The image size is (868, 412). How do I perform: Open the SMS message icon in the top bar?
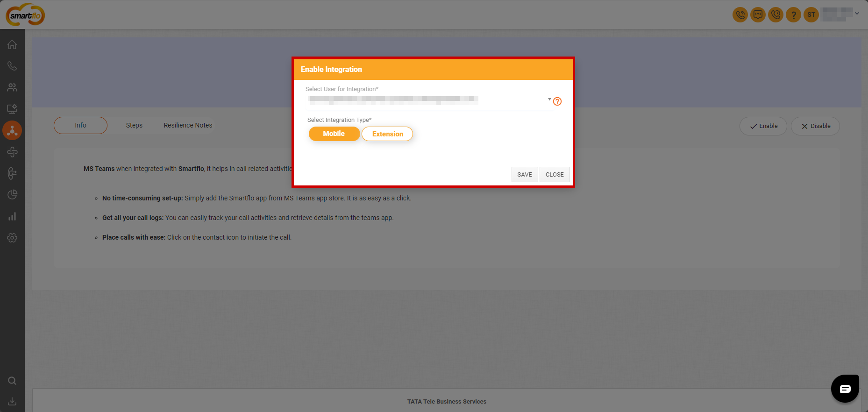tap(758, 14)
